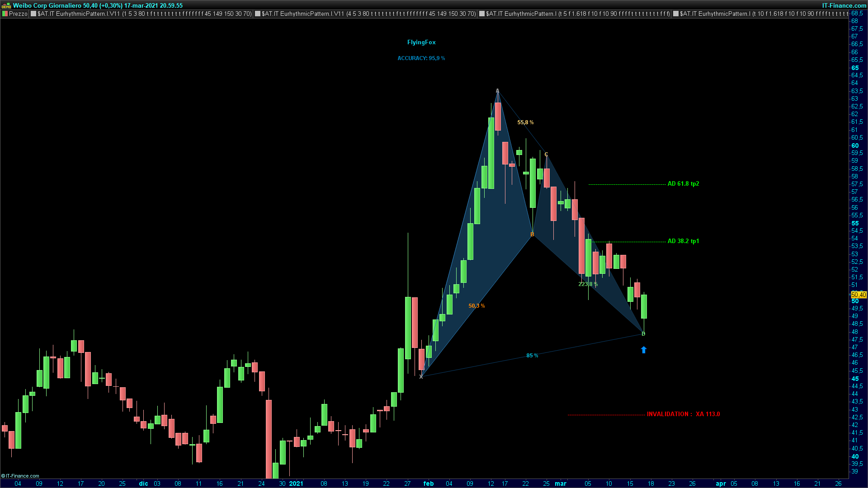Image resolution: width=868 pixels, height=488 pixels.
Task: Open the Prezzo indicator label
Action: (18, 14)
